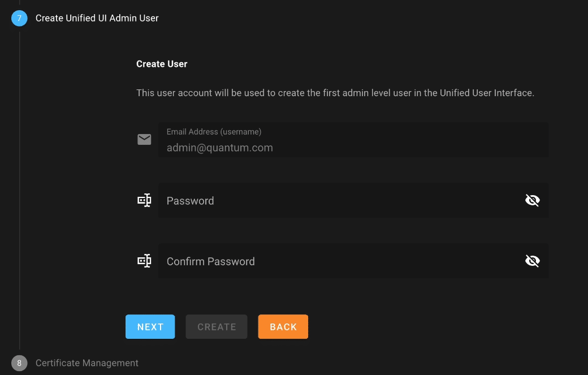Click the password icon beside Confirm Password
588x375 pixels.
click(x=144, y=261)
